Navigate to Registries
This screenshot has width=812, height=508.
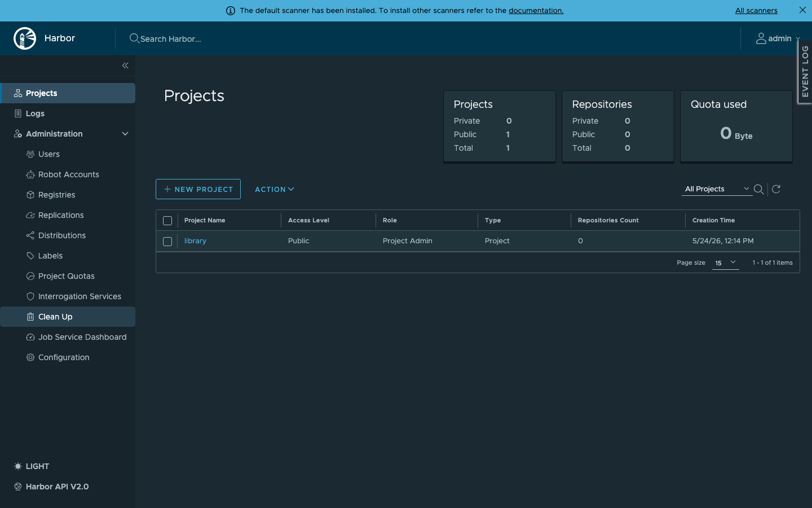[68, 195]
